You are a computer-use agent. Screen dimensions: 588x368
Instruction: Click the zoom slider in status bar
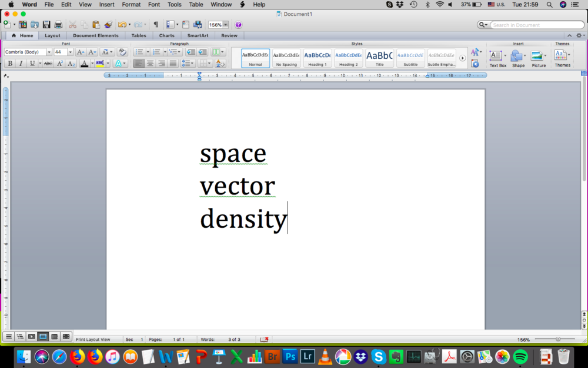[557, 339]
